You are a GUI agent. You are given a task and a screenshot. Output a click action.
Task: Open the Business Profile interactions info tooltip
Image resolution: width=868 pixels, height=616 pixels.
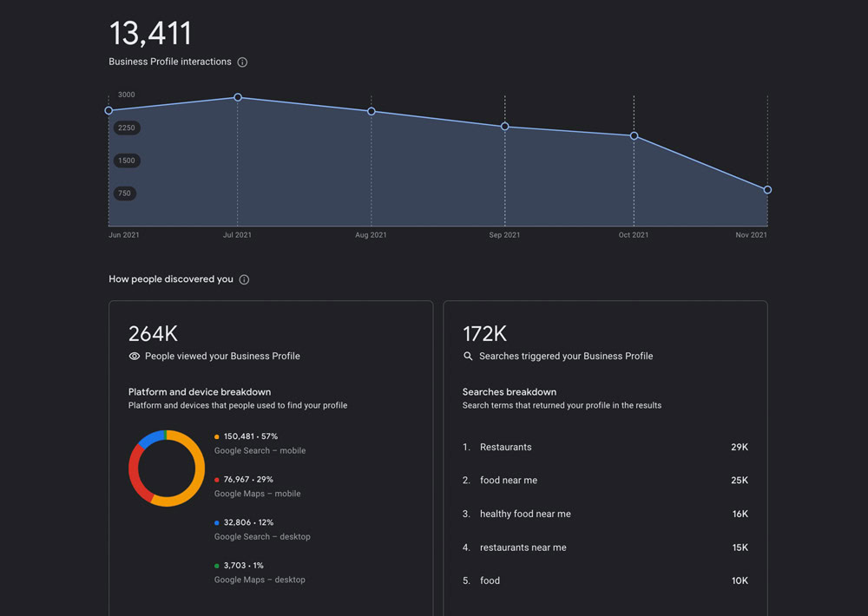242,62
